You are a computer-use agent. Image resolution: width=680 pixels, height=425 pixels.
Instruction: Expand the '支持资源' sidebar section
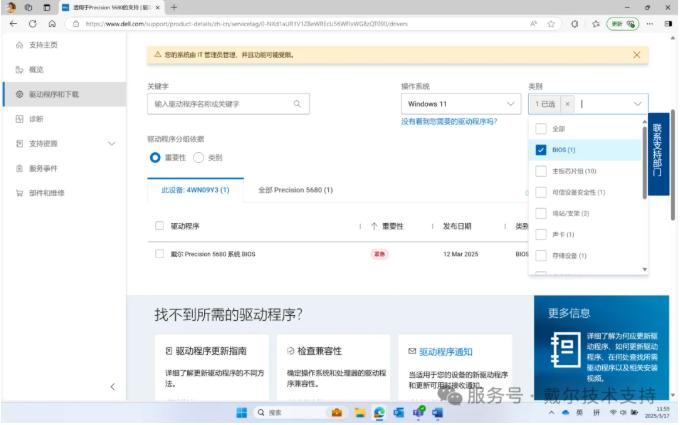[111, 144]
